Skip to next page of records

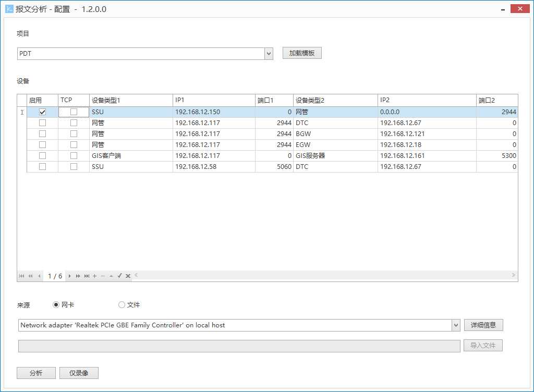78,276
